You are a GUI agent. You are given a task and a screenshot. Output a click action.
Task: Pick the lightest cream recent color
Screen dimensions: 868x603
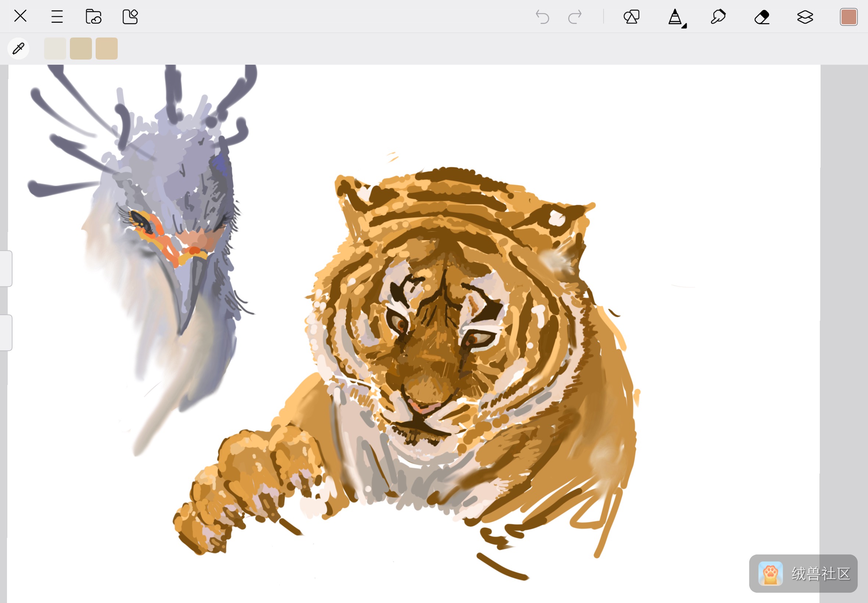tap(55, 49)
